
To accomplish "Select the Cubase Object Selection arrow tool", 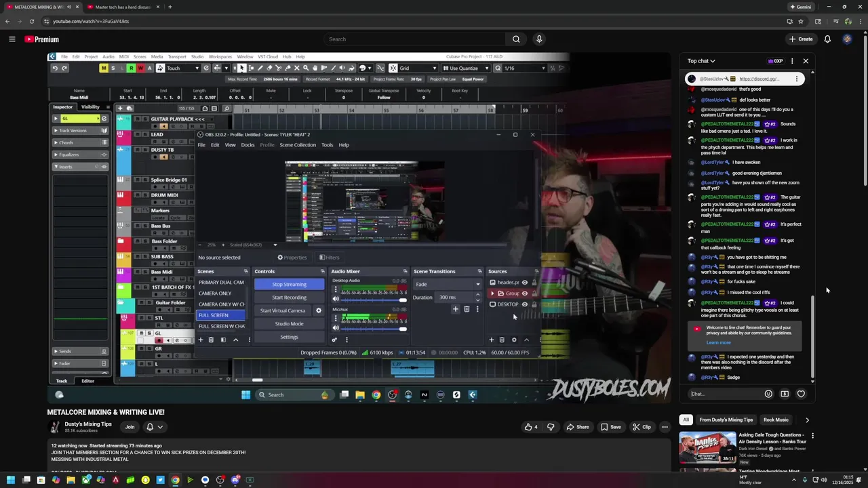I will click(242, 68).
